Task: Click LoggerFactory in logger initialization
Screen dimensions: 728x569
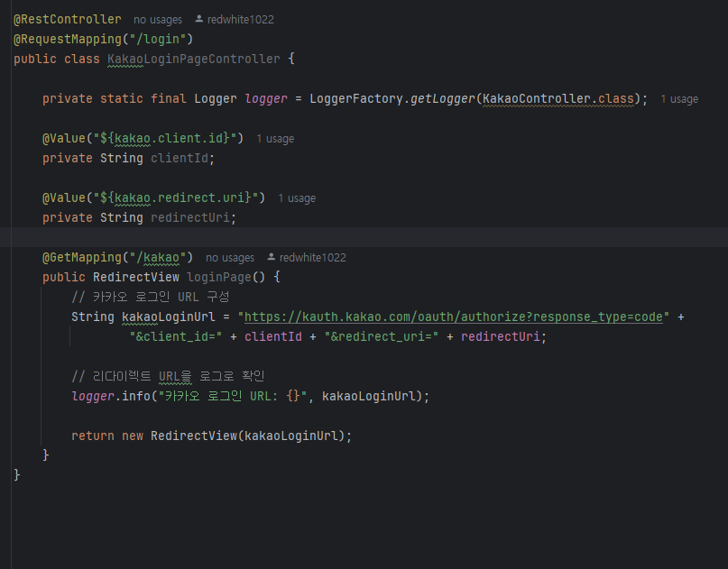Action: click(x=356, y=99)
